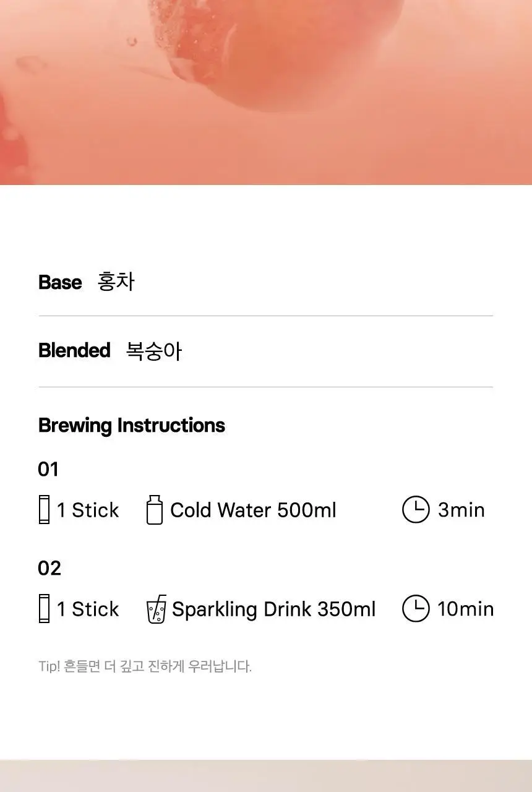Select the 홍차 base text
This screenshot has height=792, width=532.
[x=116, y=282]
